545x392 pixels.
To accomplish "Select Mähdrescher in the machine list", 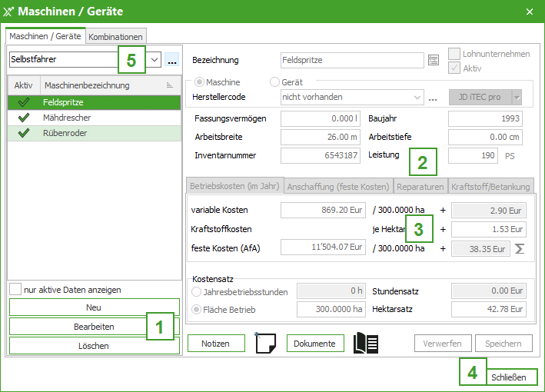I will pyautogui.click(x=68, y=118).
